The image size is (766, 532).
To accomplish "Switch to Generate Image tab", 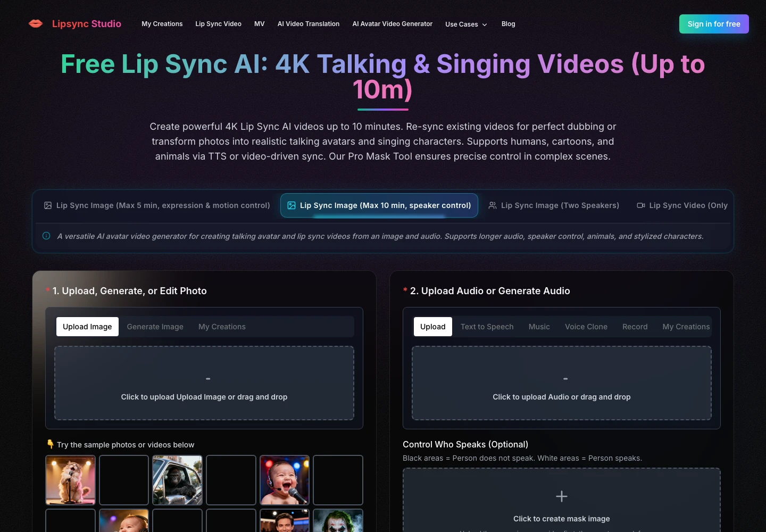I will (155, 327).
